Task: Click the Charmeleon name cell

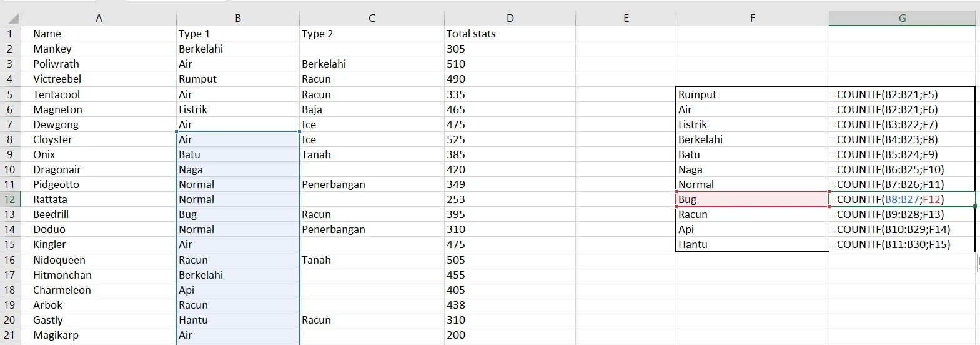Action: (x=99, y=290)
